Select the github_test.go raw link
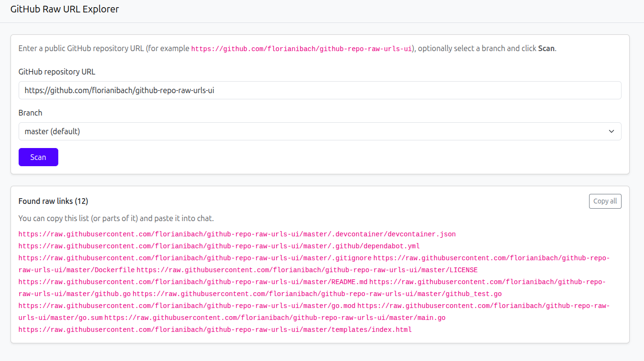Screen dimensions: 644x361 tap(317, 294)
